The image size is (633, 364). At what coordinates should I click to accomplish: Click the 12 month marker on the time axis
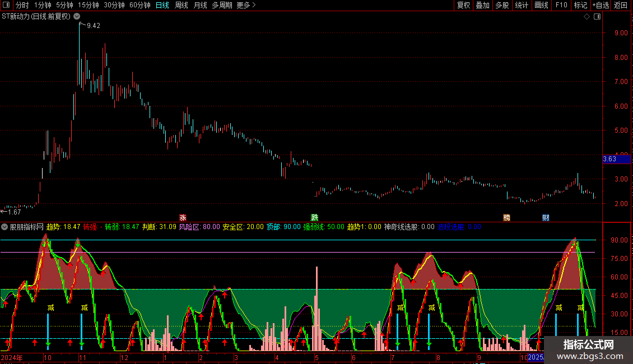pos(124,357)
